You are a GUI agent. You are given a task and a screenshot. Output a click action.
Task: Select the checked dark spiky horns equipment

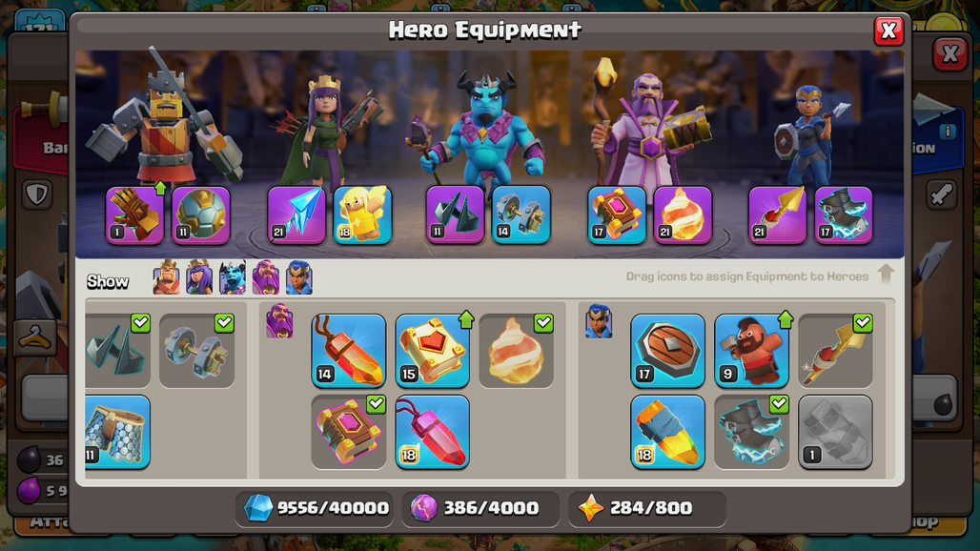[117, 351]
